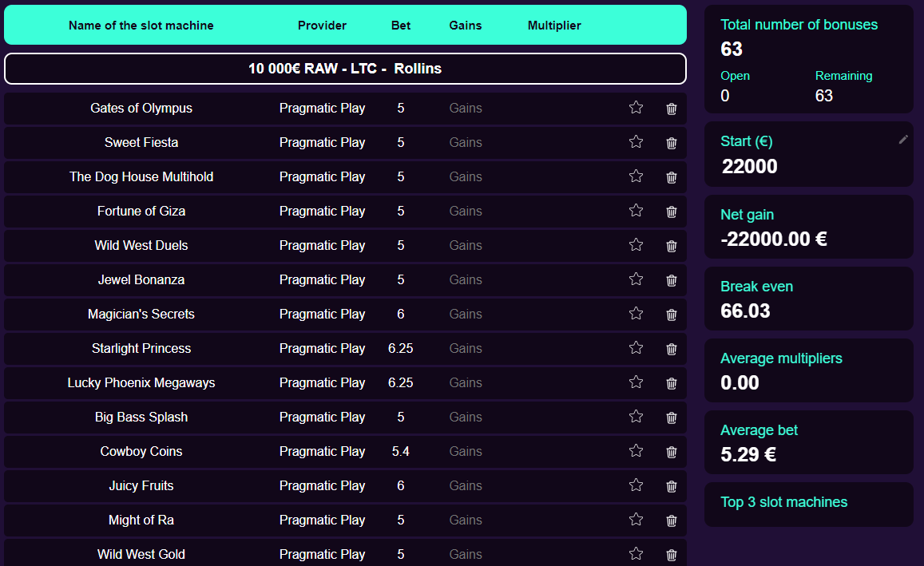This screenshot has height=566, width=924.
Task: Click the Open bonuses count
Action: (725, 96)
